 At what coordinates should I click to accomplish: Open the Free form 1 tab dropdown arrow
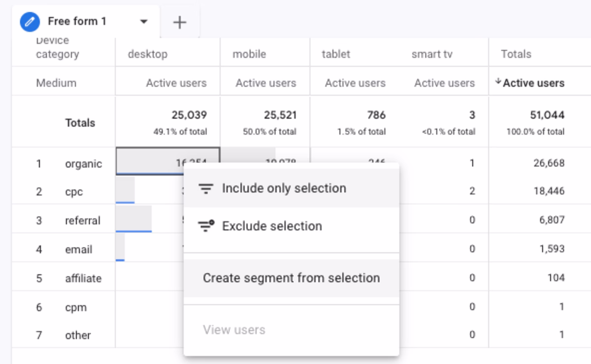point(144,22)
